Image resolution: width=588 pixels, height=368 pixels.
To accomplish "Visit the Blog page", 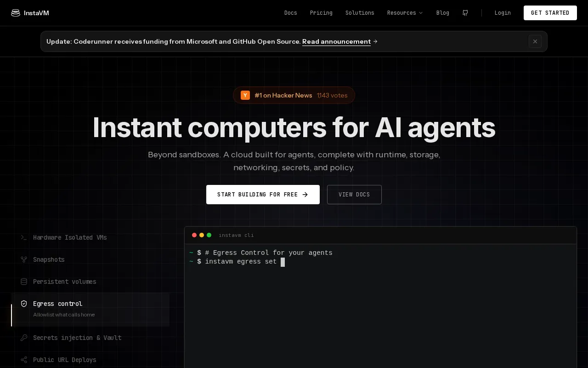I will click(x=443, y=13).
